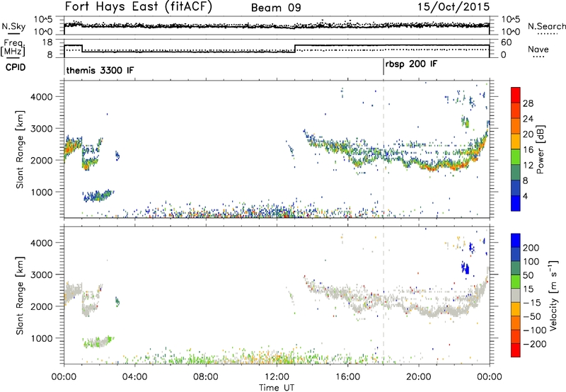This screenshot has width=566, height=392.
Task: Click the '20:00' time axis tick label
Action: 419,377
